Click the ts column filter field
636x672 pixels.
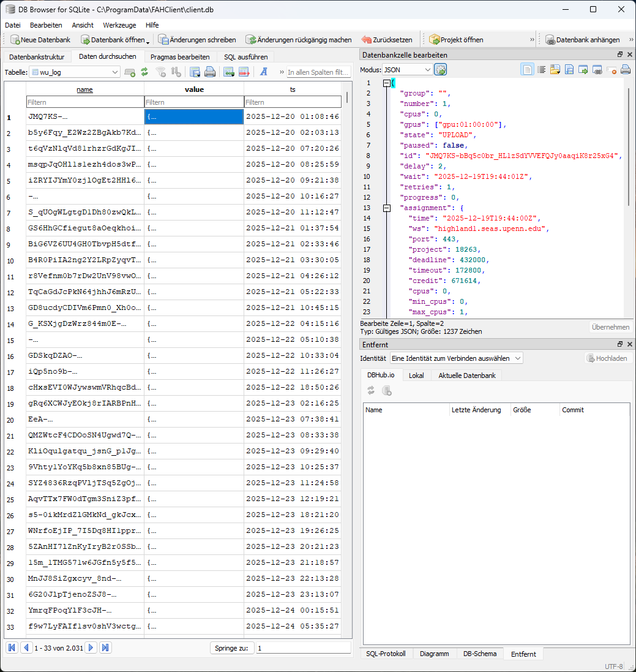293,102
